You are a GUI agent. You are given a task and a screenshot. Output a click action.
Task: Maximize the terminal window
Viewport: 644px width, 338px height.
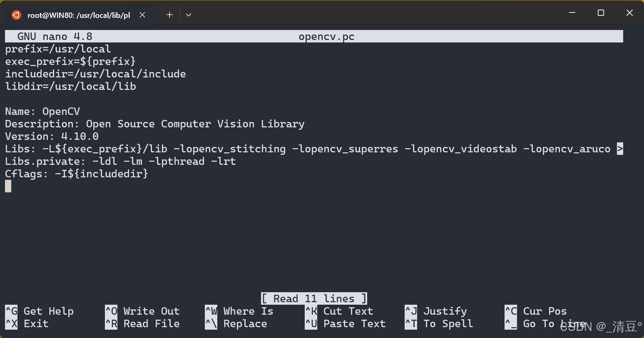click(601, 13)
